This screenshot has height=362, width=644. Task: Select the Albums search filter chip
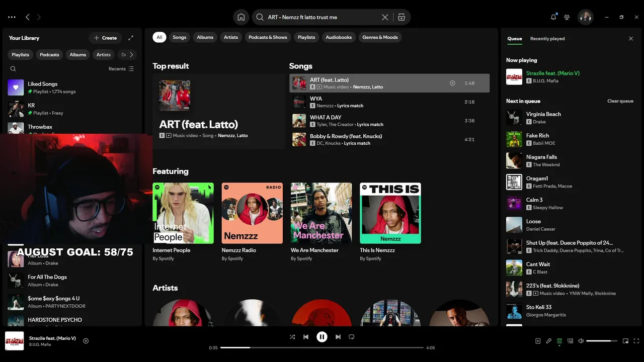point(205,37)
